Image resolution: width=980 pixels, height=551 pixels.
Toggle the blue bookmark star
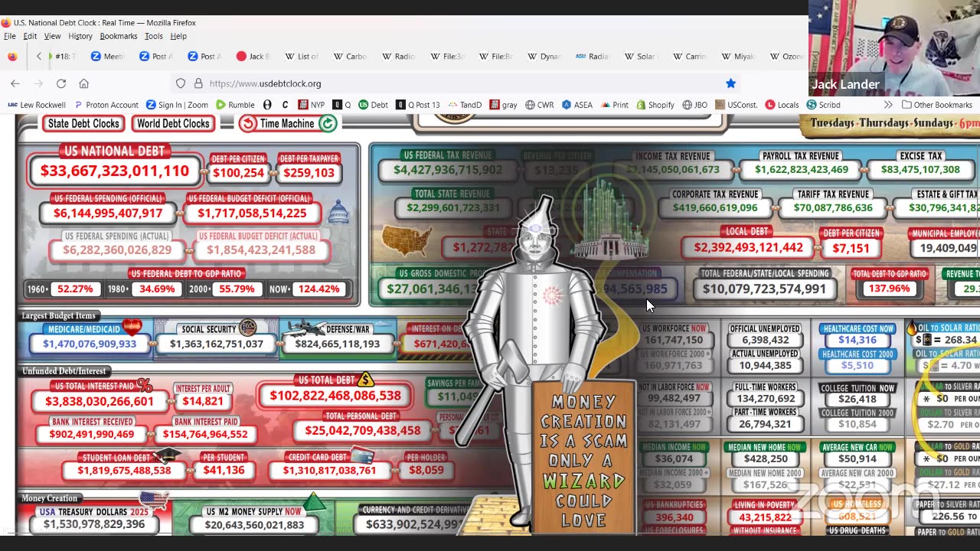tap(730, 83)
